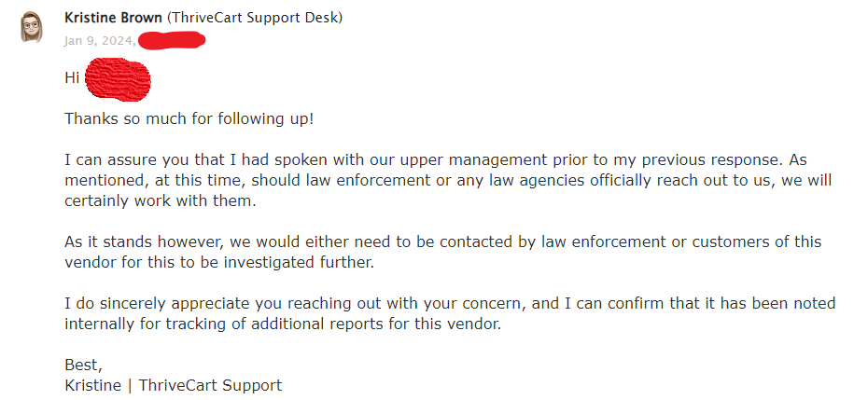The width and height of the screenshot is (868, 400).
Task: Click the 'Thanks so much for following up!' line
Action: click(x=189, y=119)
